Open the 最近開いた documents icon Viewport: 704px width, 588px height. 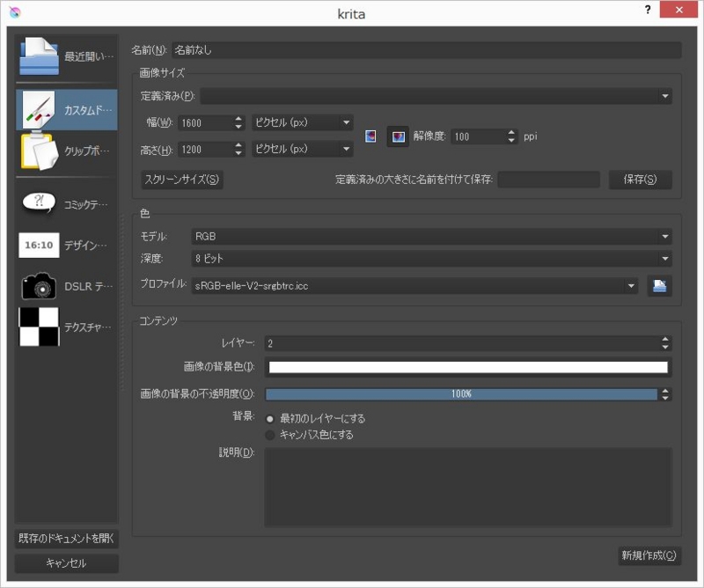tap(39, 56)
